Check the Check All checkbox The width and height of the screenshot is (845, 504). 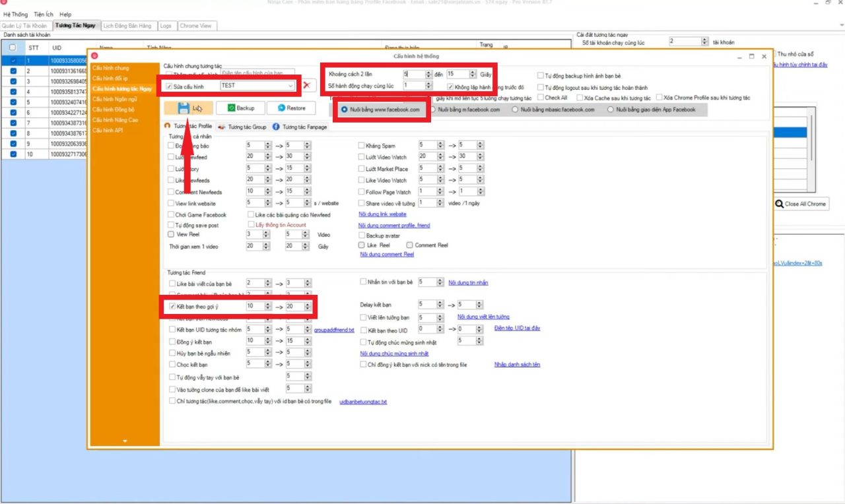click(x=540, y=98)
